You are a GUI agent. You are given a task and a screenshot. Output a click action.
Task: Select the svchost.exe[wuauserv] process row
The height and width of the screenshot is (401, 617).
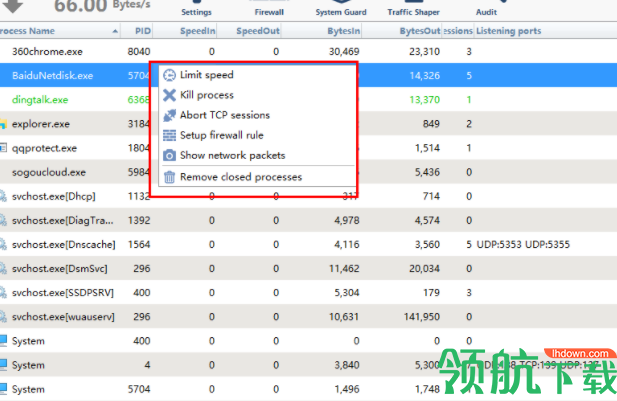tap(308, 317)
